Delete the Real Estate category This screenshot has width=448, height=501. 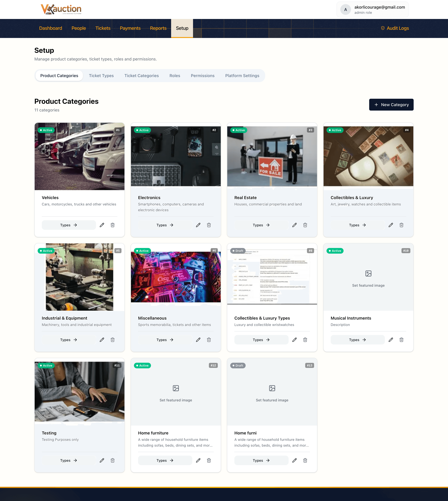click(x=305, y=225)
